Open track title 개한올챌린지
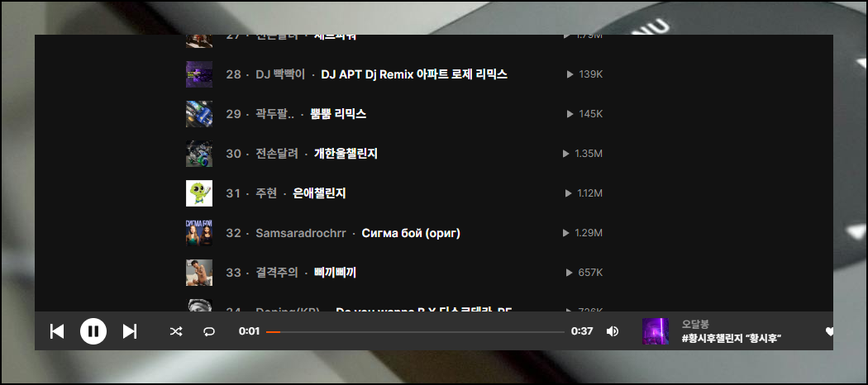This screenshot has height=385, width=868. point(346,154)
